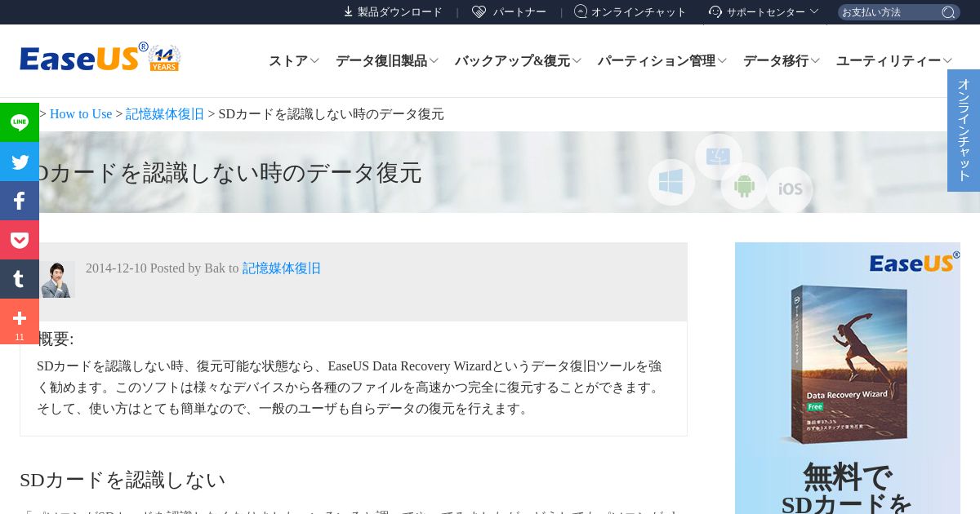Click the download arrow icon beside 製品ダウンロード

point(348,11)
